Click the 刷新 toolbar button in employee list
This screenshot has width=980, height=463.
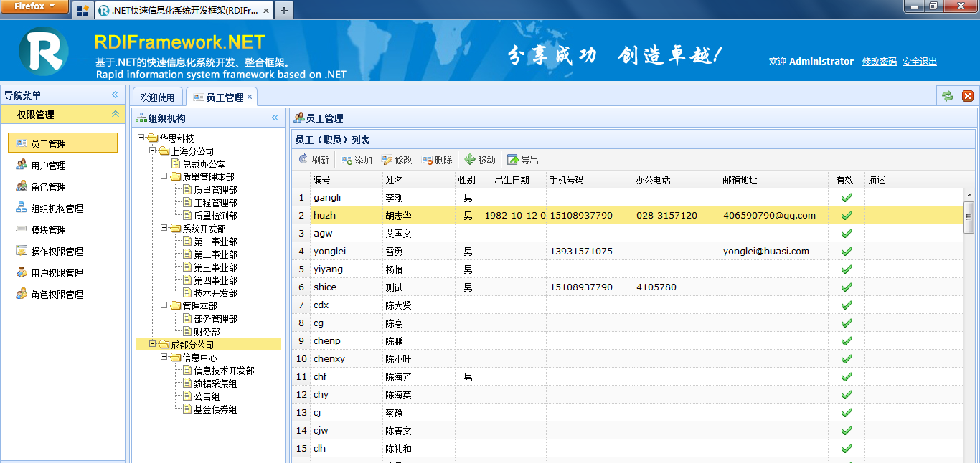(314, 160)
